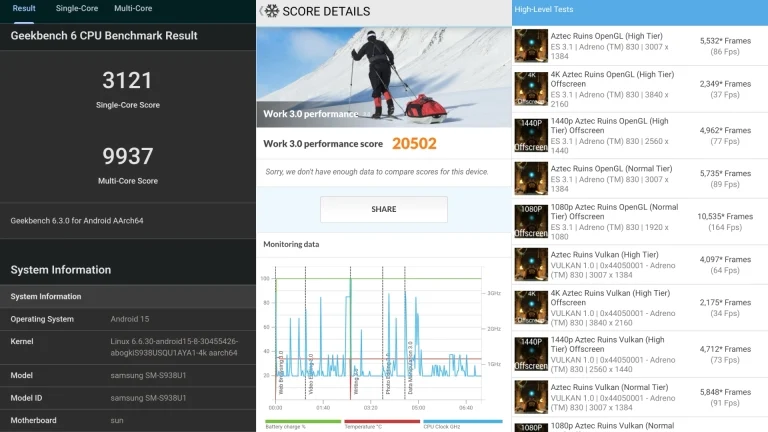Image resolution: width=768 pixels, height=432 pixels.
Task: Open the Result tab
Action: [24, 9]
